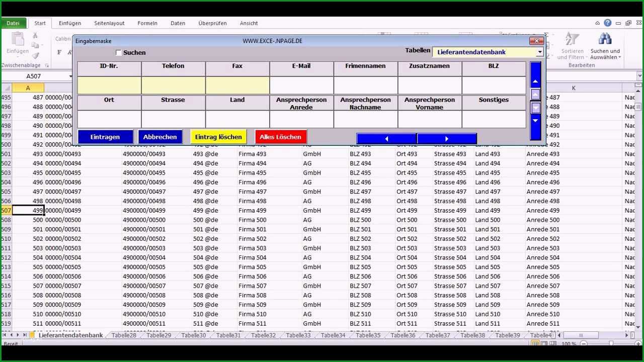Open the Excel help question mark icon
The image size is (644, 362).
pyautogui.click(x=608, y=23)
